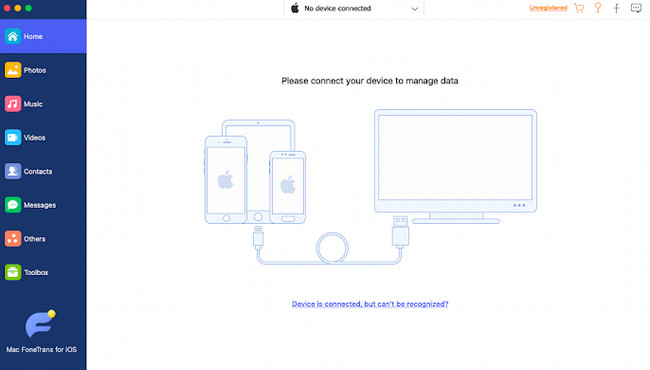Click the shopping cart purchase icon
Screen dimensions: 650x370
pyautogui.click(x=579, y=8)
